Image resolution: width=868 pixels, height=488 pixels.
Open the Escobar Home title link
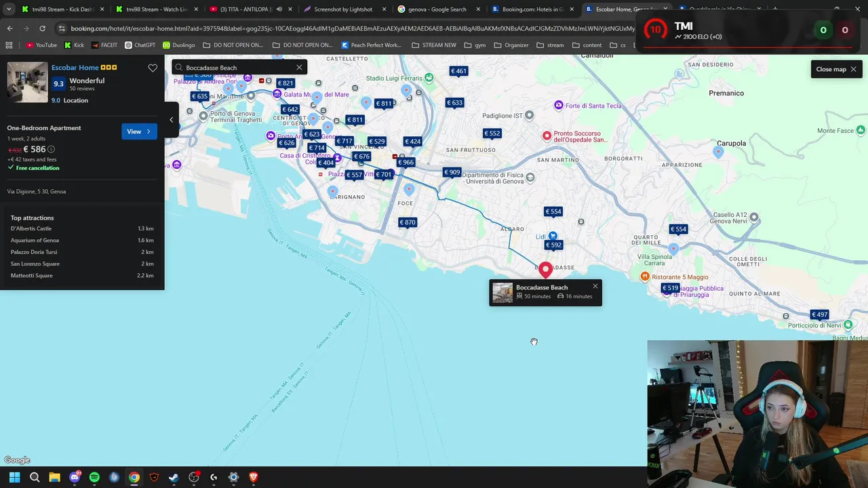tap(75, 67)
